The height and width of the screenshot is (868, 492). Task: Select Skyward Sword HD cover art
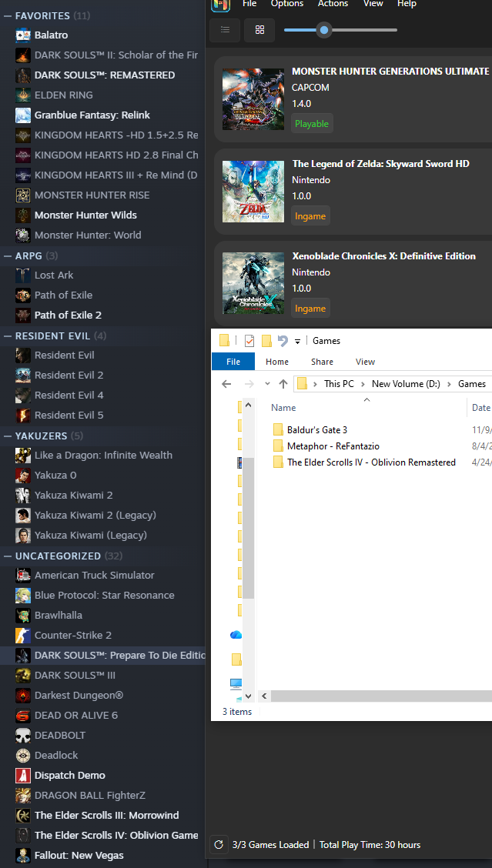pos(253,192)
